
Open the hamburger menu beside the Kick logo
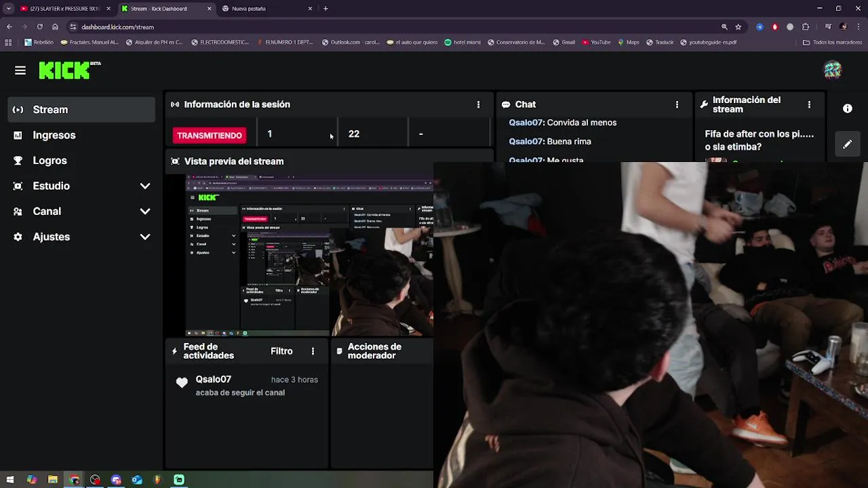20,70
